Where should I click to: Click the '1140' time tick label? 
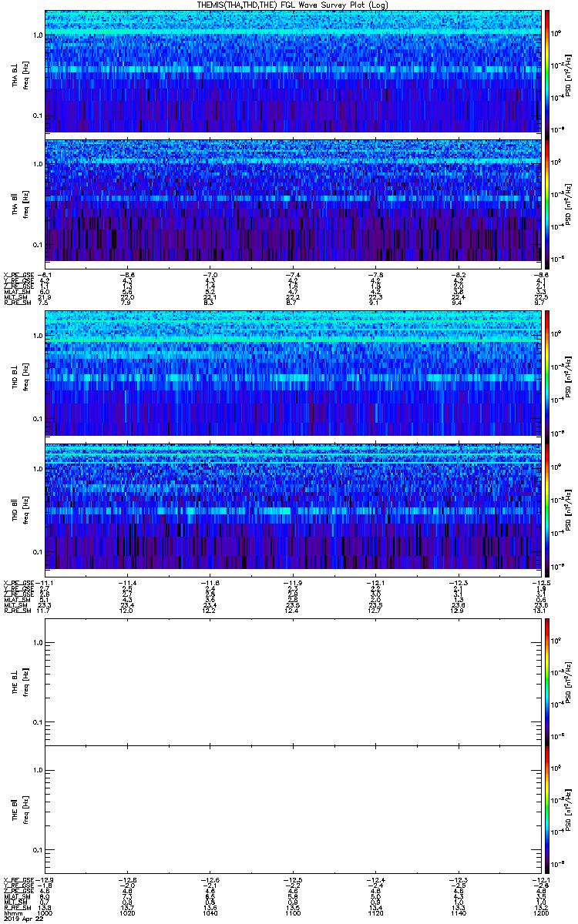pyautogui.click(x=457, y=914)
